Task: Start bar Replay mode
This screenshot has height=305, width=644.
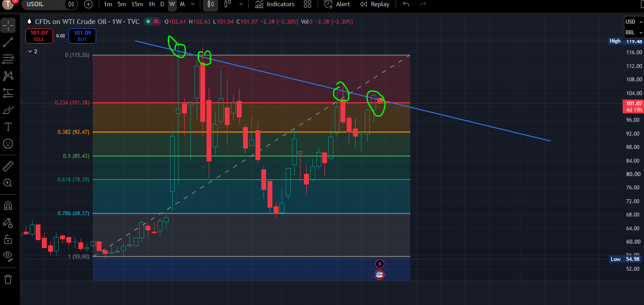Action: (375, 4)
